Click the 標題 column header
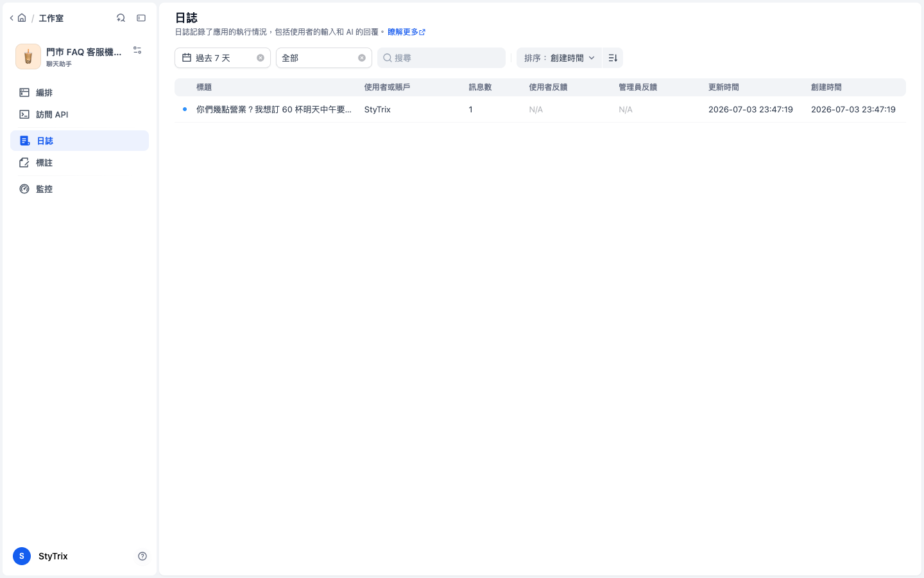 point(204,87)
